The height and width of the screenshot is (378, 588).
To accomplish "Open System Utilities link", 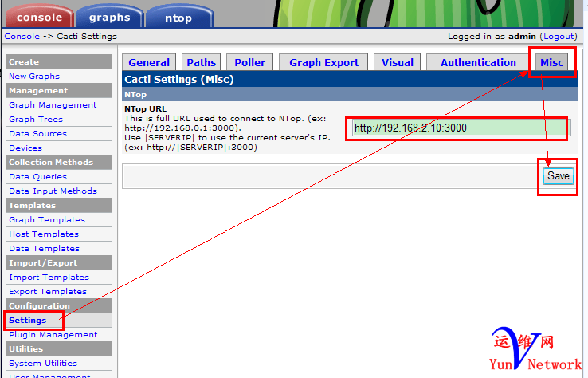I will coord(43,364).
